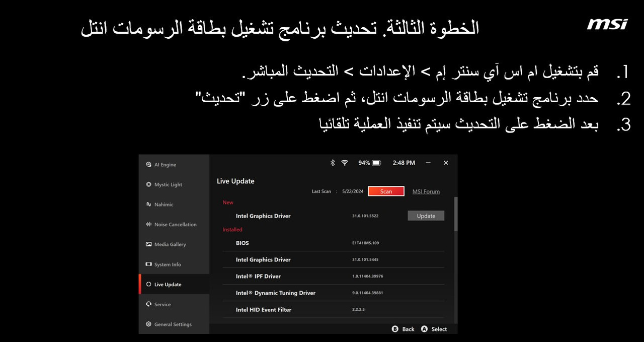Click the B Back controller icon
This screenshot has width=644, height=342.
[x=395, y=329]
